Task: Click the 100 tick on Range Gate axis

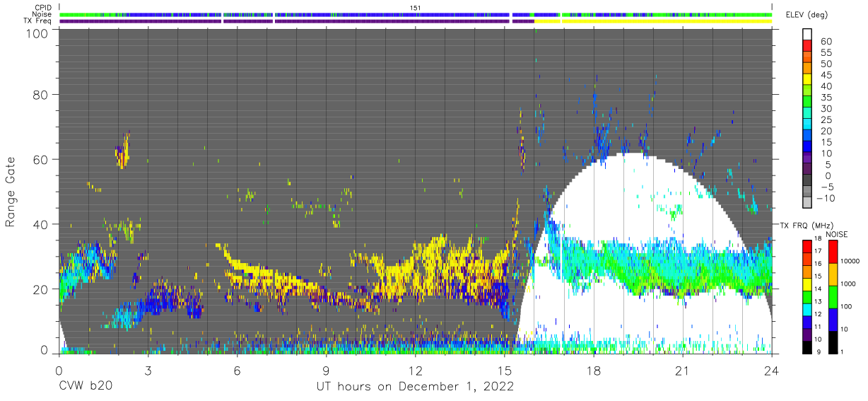Action: point(37,33)
